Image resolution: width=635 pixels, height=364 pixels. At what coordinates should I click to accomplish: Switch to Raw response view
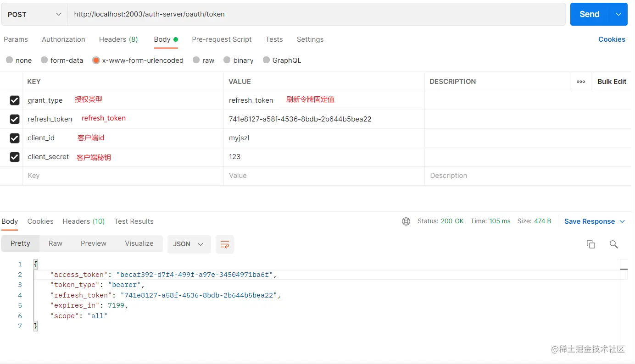(56, 243)
